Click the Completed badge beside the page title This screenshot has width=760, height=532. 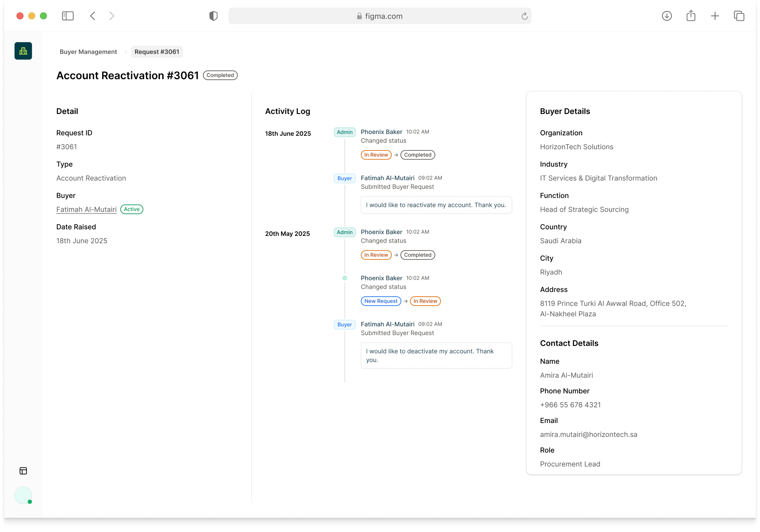pos(220,75)
